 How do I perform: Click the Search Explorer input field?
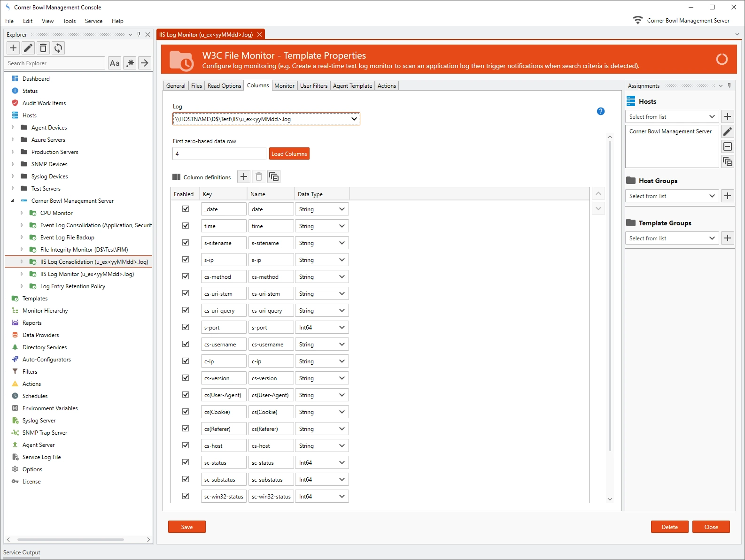pos(54,63)
